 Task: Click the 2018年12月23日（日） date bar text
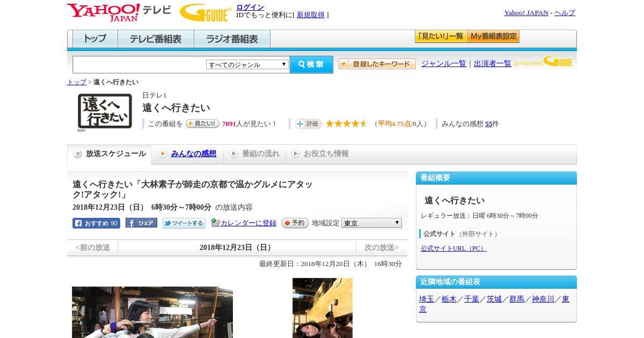(x=237, y=248)
